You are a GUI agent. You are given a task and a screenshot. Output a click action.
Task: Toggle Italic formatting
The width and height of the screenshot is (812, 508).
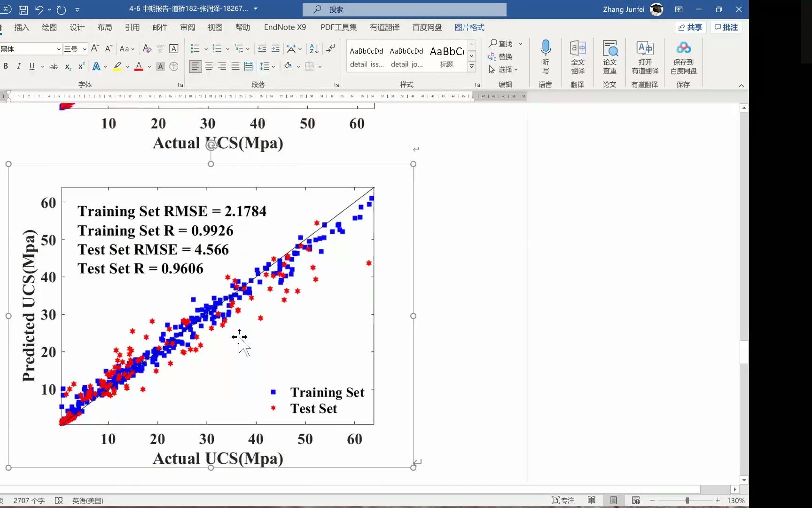(x=19, y=66)
